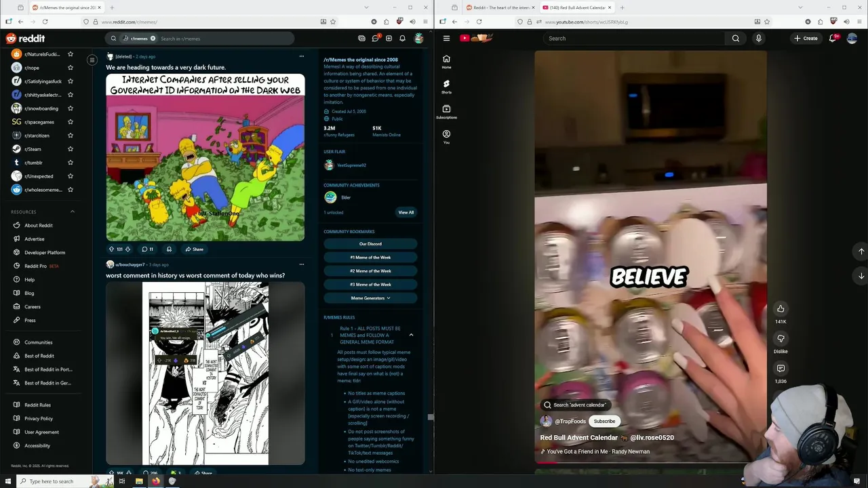Open YouTube notifications bell
868x488 pixels.
[x=833, y=39]
